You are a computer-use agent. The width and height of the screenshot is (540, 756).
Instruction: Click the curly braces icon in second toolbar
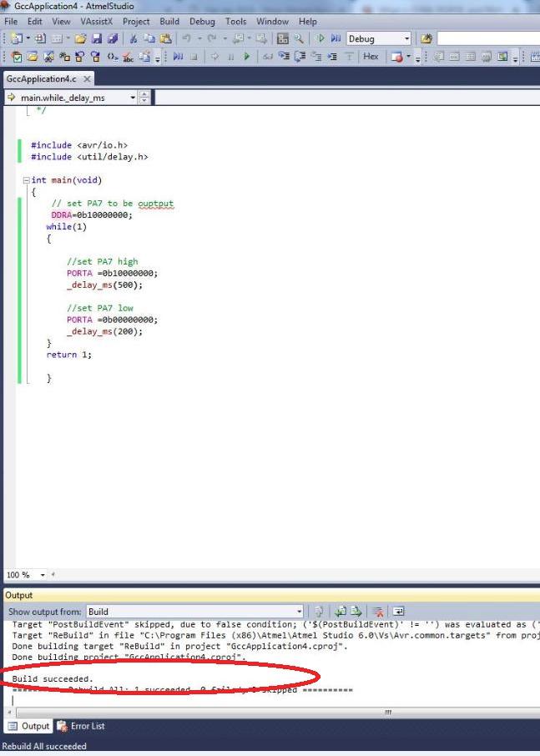tap(112, 57)
